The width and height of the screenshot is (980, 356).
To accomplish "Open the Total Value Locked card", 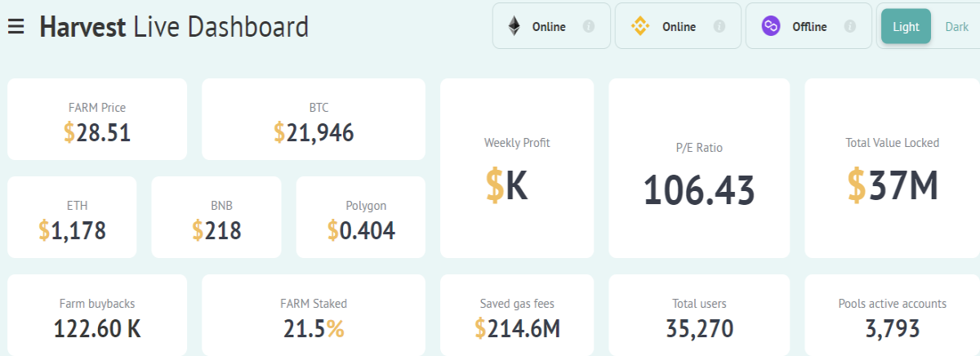I will [x=892, y=168].
